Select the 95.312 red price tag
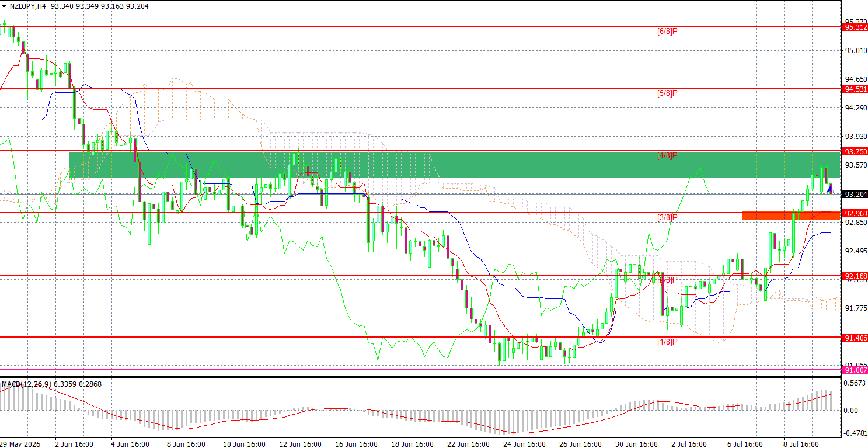The width and height of the screenshot is (868, 448). (855, 27)
